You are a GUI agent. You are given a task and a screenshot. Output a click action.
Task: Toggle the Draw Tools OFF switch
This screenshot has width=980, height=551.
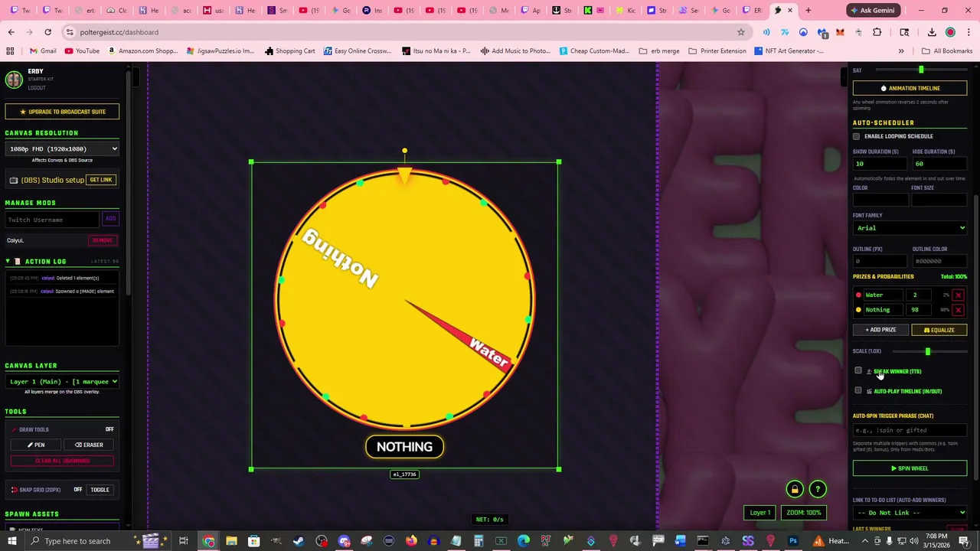[x=109, y=429]
